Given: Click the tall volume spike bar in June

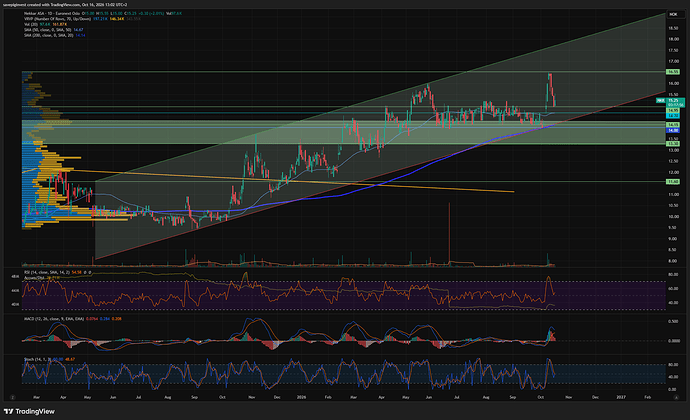Looking at the screenshot, I should (449, 233).
